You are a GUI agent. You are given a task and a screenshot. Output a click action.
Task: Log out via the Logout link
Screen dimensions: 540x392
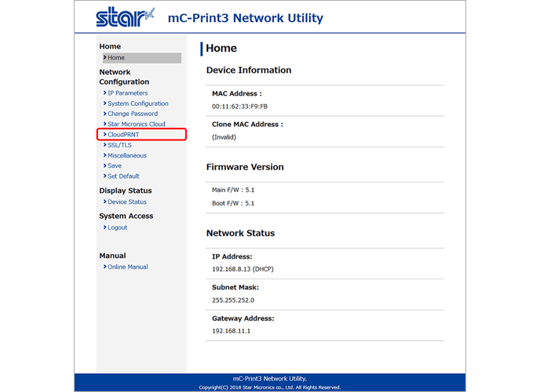pos(117,227)
